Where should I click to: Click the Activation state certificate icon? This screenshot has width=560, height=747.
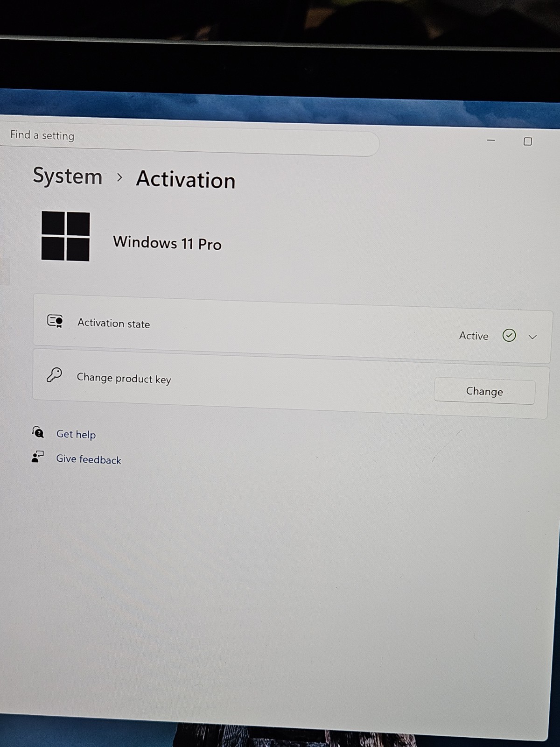pyautogui.click(x=55, y=321)
